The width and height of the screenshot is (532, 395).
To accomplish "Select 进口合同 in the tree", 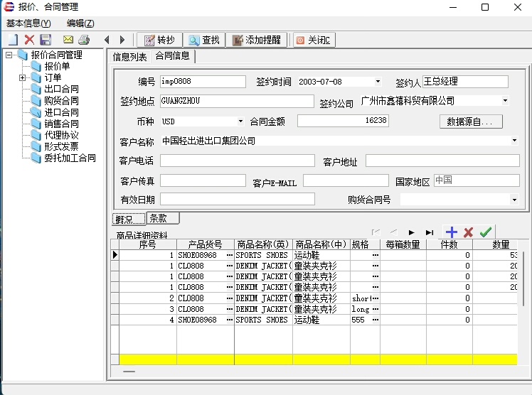I will click(x=61, y=112).
